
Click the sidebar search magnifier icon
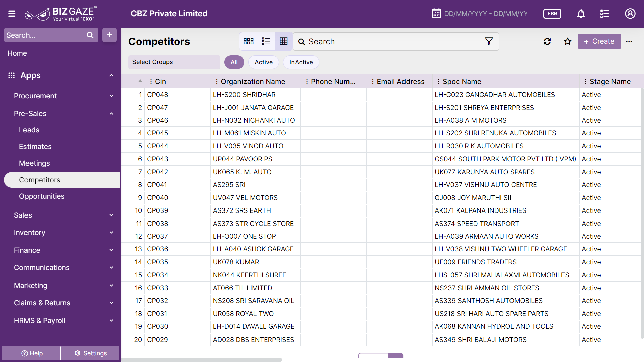coord(90,35)
